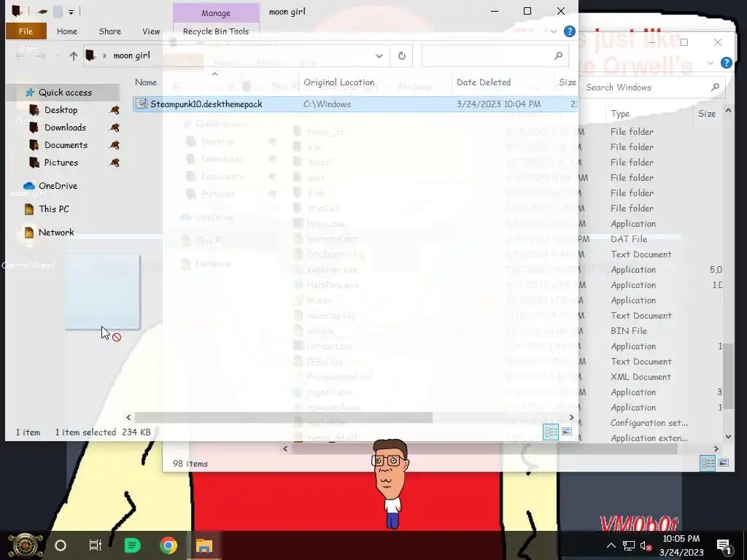Viewport: 747px width, 560px height.
Task: Sort by Original Location column header
Action: click(338, 82)
